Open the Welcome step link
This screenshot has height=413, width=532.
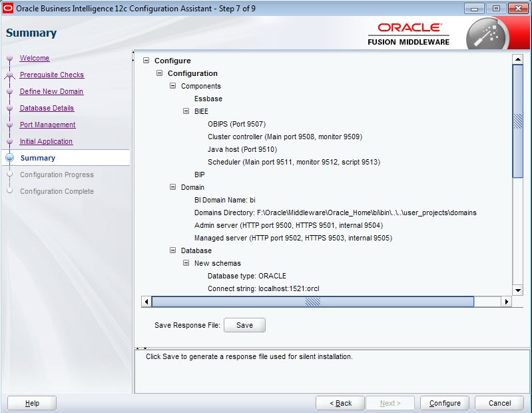tap(34, 58)
